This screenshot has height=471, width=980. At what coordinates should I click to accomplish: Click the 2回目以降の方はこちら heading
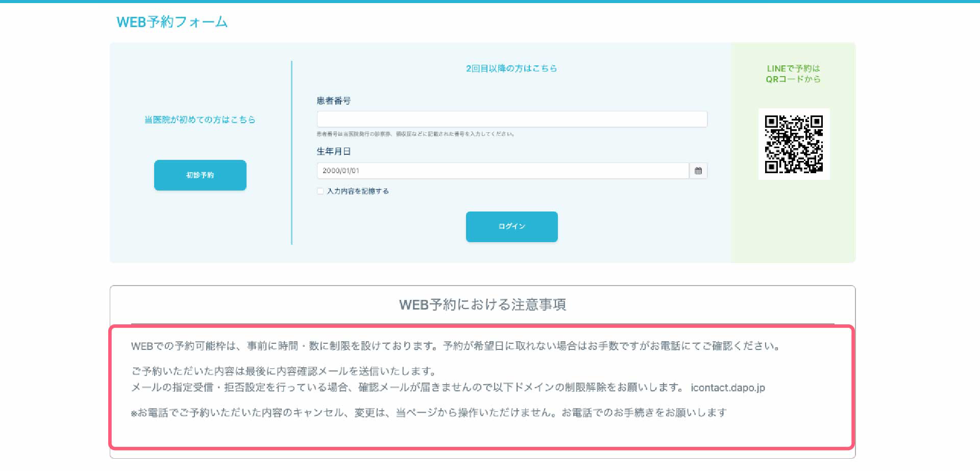[511, 68]
